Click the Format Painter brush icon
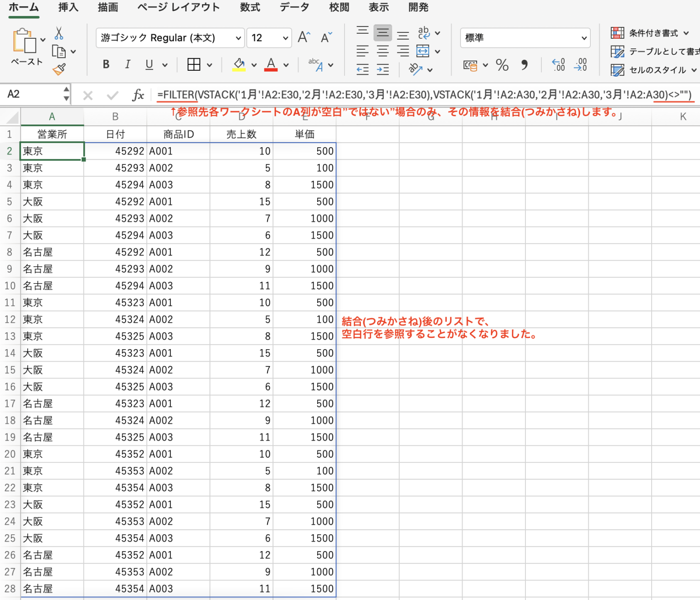Viewport: 700px width, 600px height. click(x=59, y=69)
